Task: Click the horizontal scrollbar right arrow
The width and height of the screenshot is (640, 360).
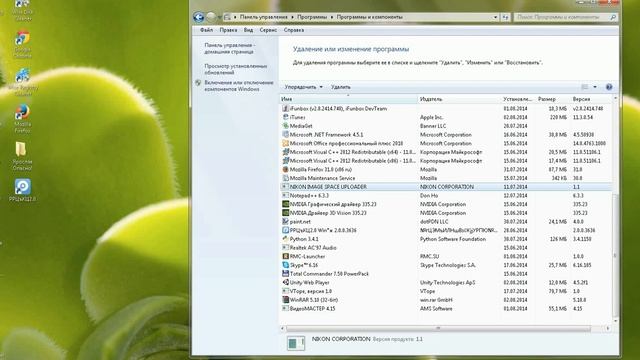Action: click(608, 328)
